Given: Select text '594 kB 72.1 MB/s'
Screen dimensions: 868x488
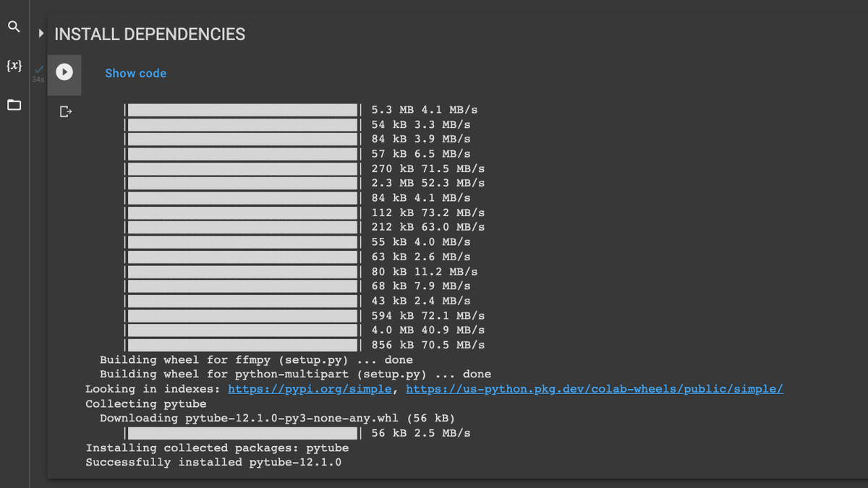Looking at the screenshot, I should click(428, 315).
